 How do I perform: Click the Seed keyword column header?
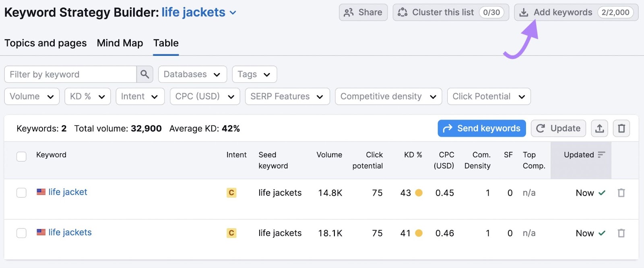pyautogui.click(x=273, y=160)
